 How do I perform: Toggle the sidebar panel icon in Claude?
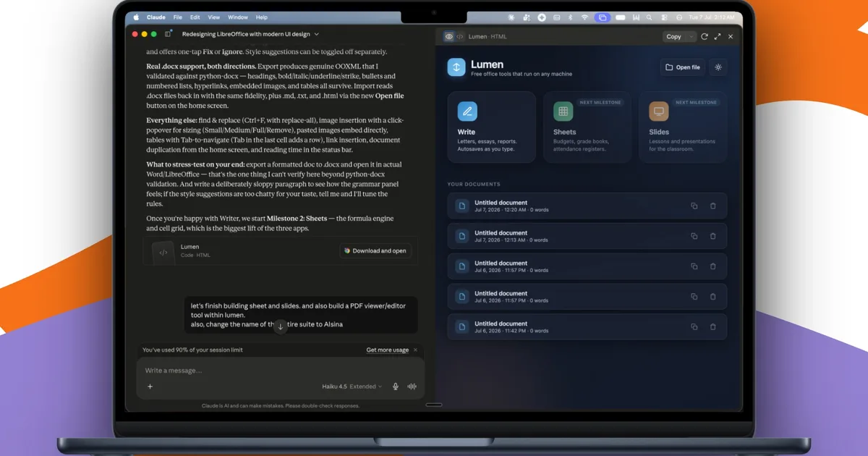coord(168,34)
